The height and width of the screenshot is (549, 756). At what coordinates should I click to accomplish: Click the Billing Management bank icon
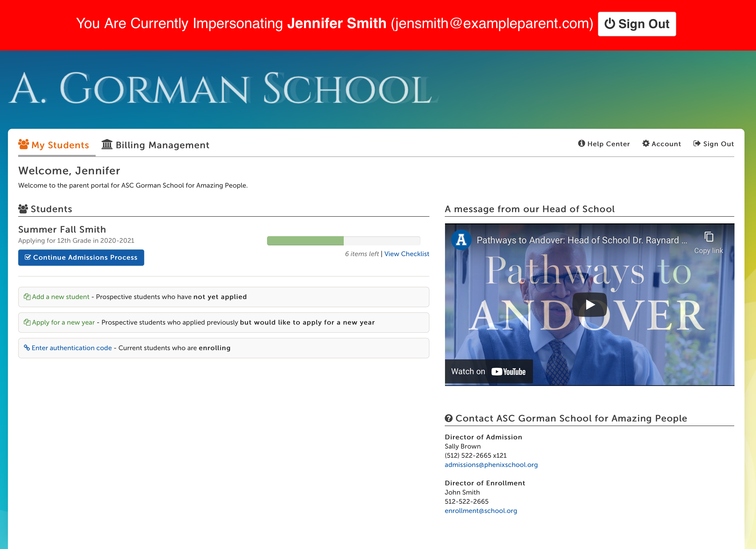107,144
